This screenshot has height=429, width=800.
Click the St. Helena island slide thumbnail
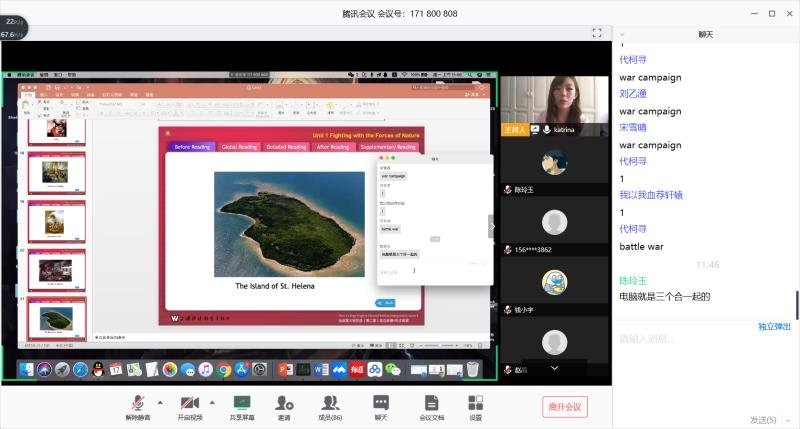[x=57, y=319]
